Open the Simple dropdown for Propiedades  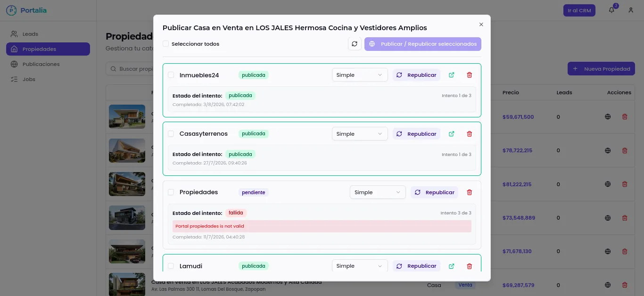(378, 192)
